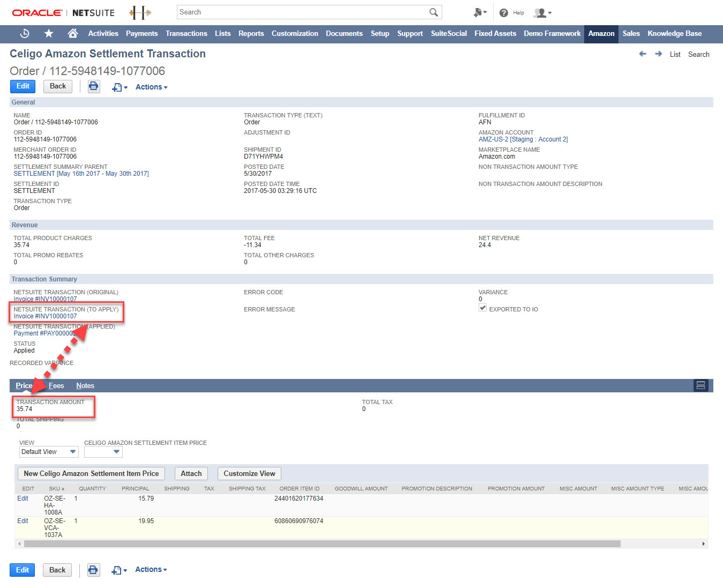Sort by the Quantity column header
Image resolution: width=723 pixels, height=588 pixels.
coord(92,488)
